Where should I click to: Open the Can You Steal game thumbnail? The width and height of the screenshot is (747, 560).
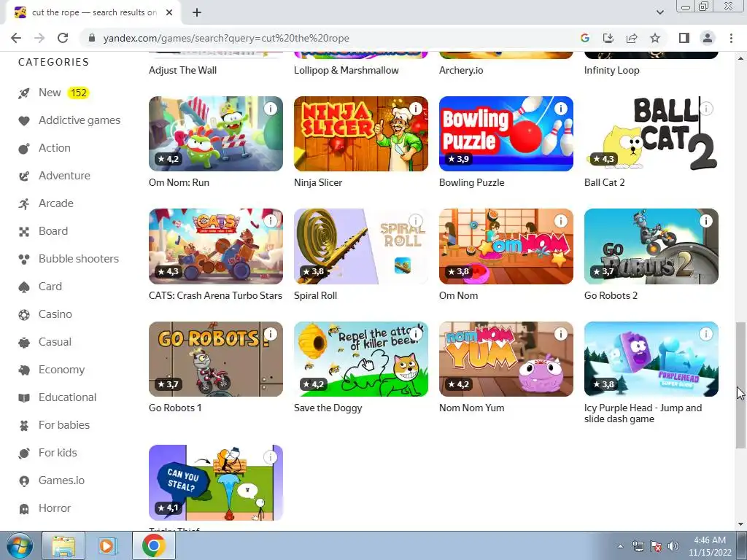[216, 483]
